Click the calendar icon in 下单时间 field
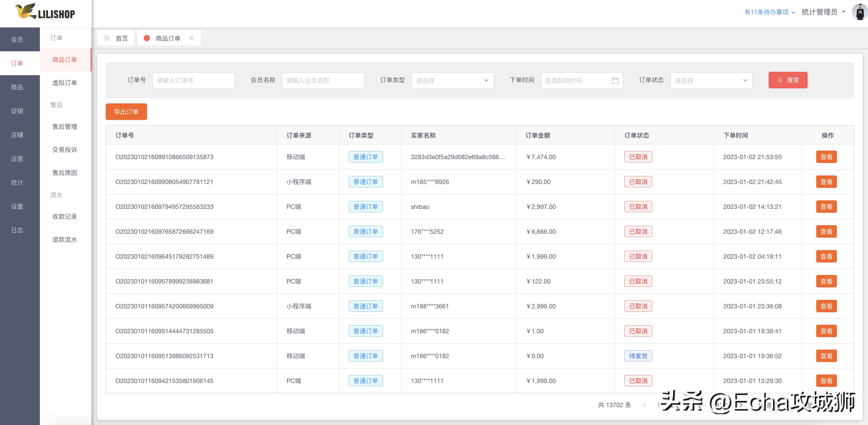Viewport: 868px width, 425px height. point(615,81)
